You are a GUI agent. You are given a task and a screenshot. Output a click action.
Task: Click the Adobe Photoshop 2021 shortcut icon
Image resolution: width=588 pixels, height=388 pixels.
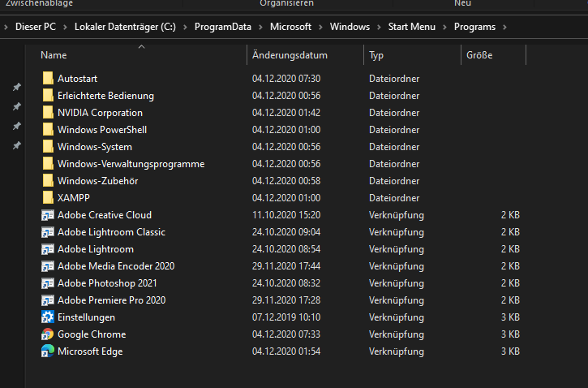[48, 283]
